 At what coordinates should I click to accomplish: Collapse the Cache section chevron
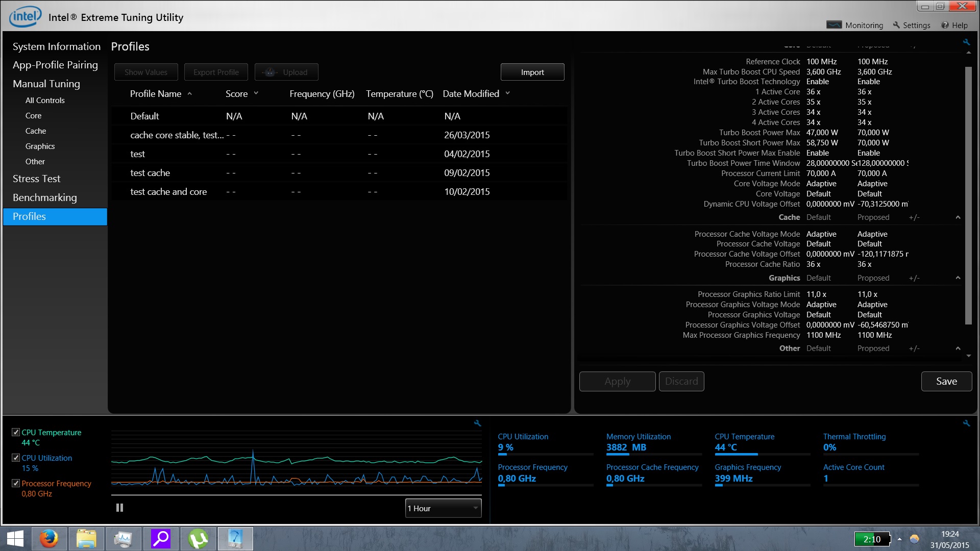[958, 217]
